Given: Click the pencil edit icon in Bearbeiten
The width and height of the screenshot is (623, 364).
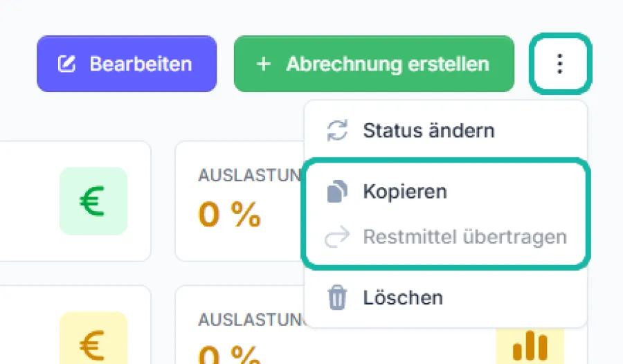Looking at the screenshot, I should pos(66,64).
